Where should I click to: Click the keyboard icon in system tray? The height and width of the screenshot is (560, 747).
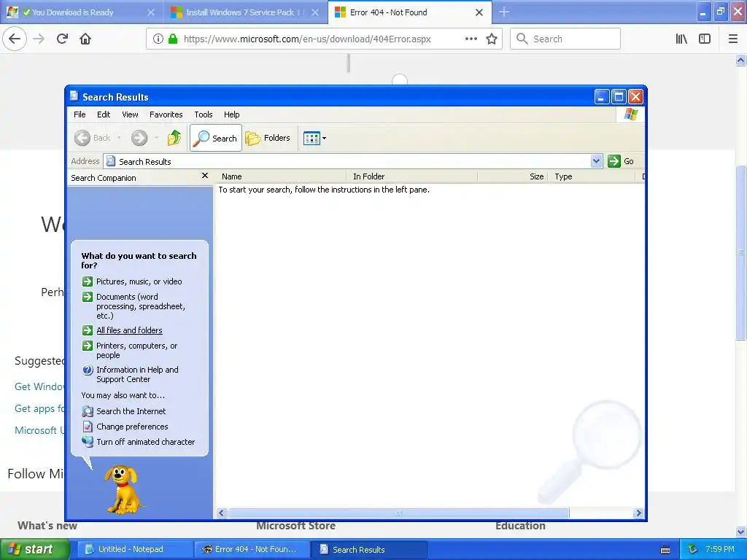pos(665,550)
